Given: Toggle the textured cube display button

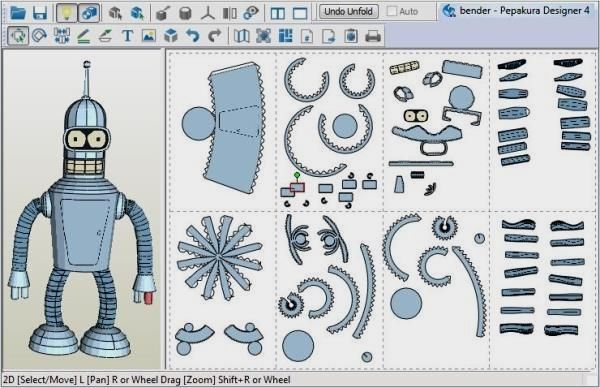Looking at the screenshot, I should click(x=89, y=13).
